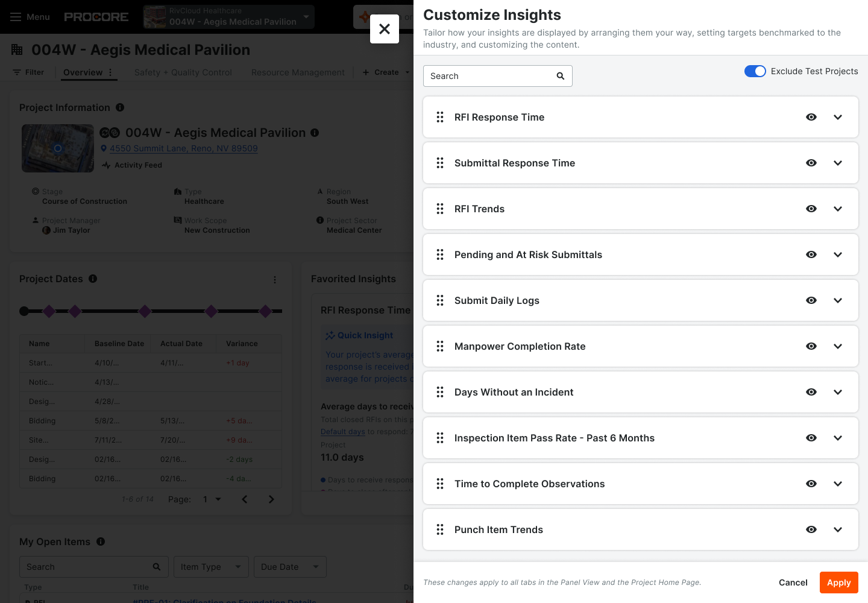Click the drag handle for Days Without an Incident
This screenshot has width=868, height=603.
coord(440,392)
